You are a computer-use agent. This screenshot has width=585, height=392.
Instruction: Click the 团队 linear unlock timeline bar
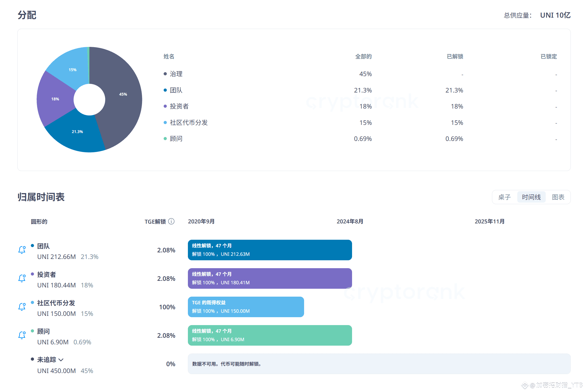point(270,250)
